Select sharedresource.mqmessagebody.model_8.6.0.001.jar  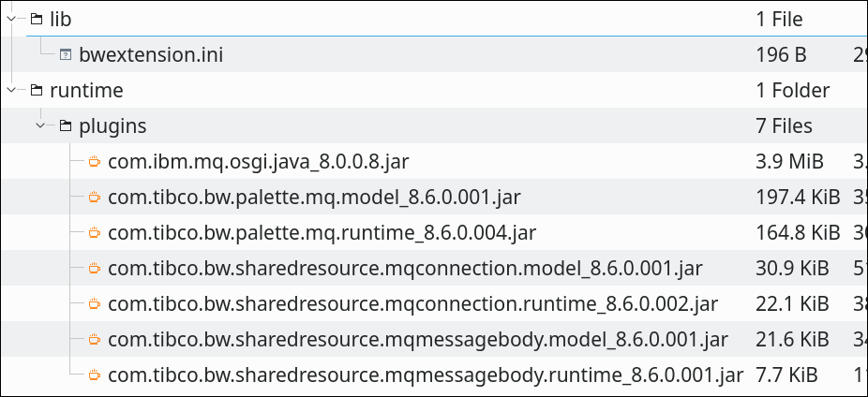(418, 339)
